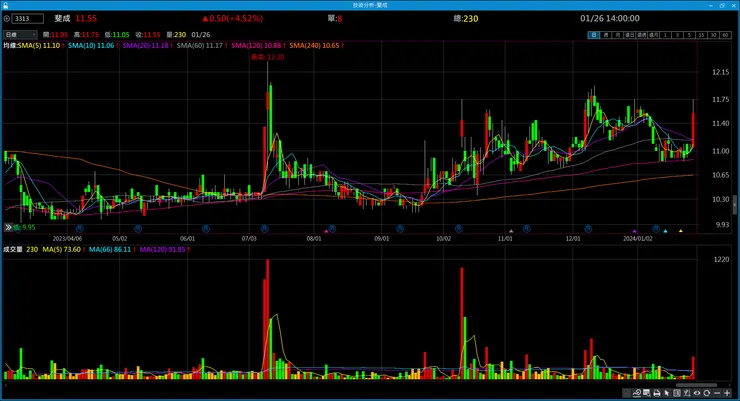740x401 pixels.
Task: Click the print icon in bottom toolbar
Action: pos(657,393)
